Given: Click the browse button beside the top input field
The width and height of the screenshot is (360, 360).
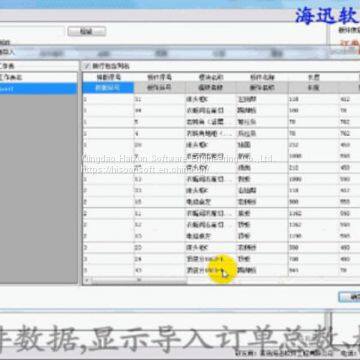Looking at the screenshot, I should coord(87,32).
